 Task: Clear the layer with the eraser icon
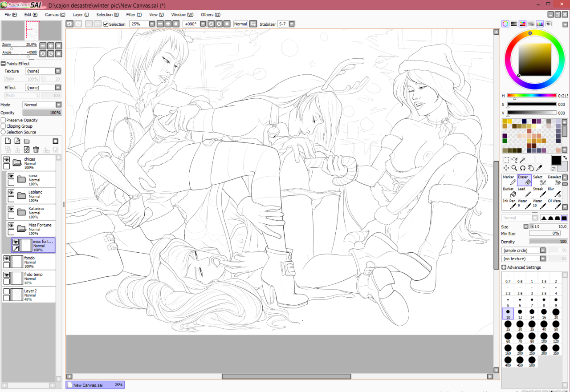[x=27, y=150]
